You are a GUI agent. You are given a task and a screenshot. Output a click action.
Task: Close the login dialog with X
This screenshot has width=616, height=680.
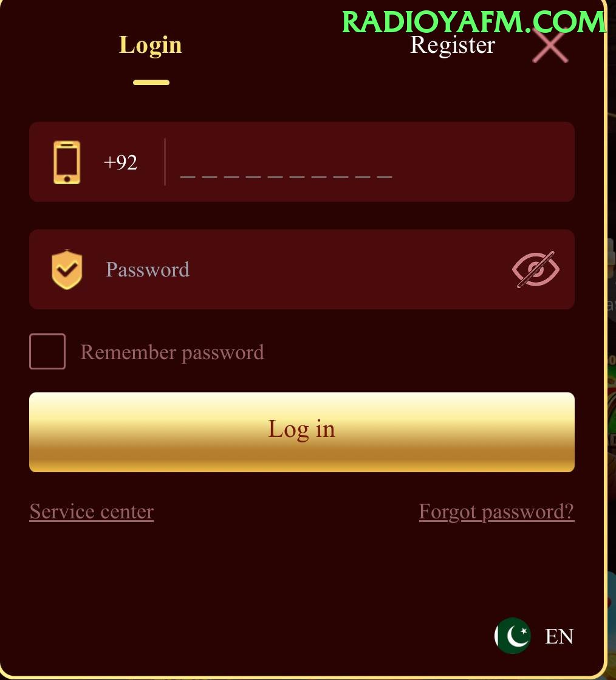point(550,45)
